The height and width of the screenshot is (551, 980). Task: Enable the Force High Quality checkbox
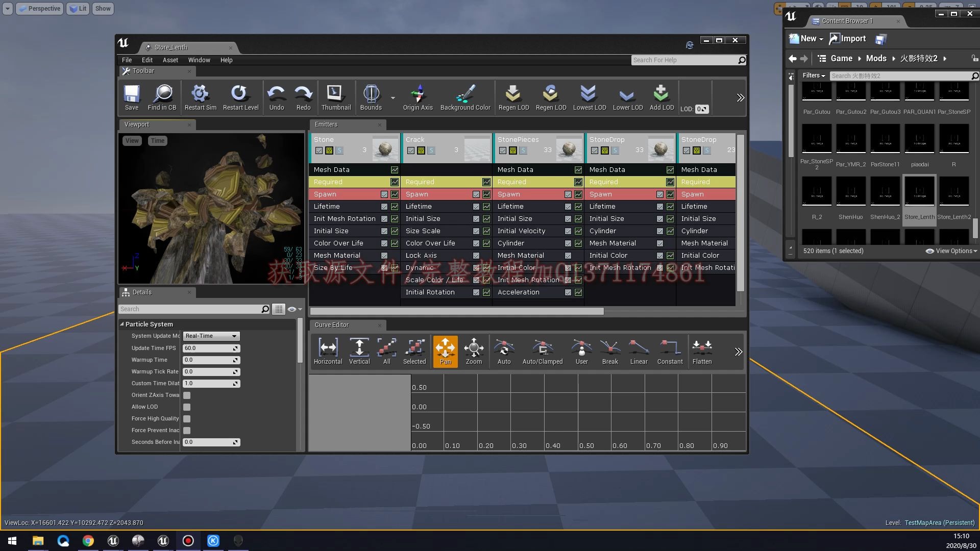pyautogui.click(x=187, y=418)
